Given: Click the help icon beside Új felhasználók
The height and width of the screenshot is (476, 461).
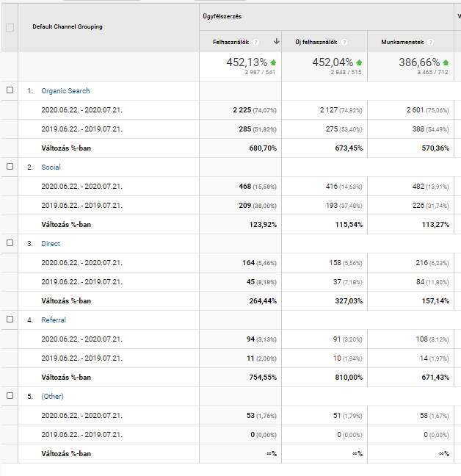Looking at the screenshot, I should [x=344, y=43].
